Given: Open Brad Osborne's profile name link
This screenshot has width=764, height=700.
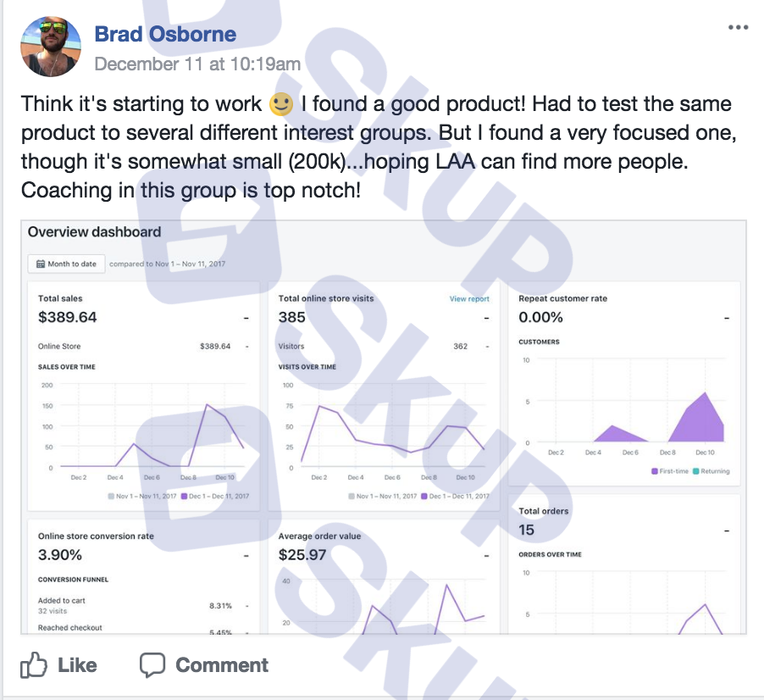Looking at the screenshot, I should 165,34.
